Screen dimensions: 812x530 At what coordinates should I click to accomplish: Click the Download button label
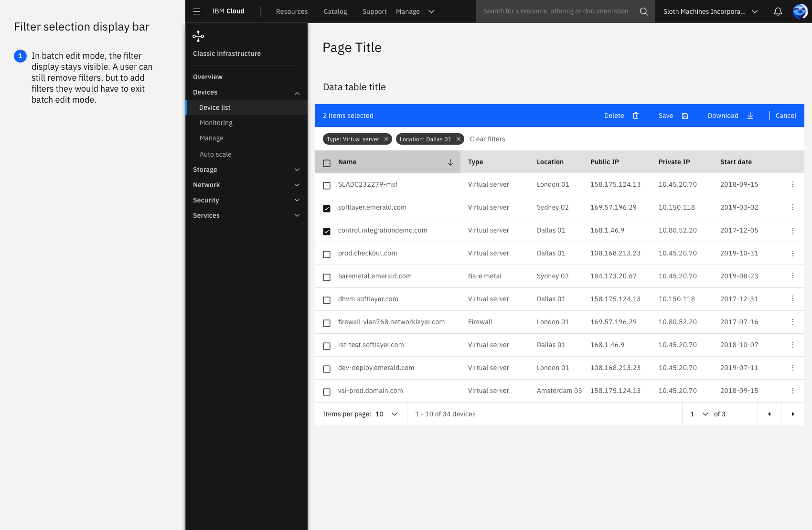tap(723, 116)
